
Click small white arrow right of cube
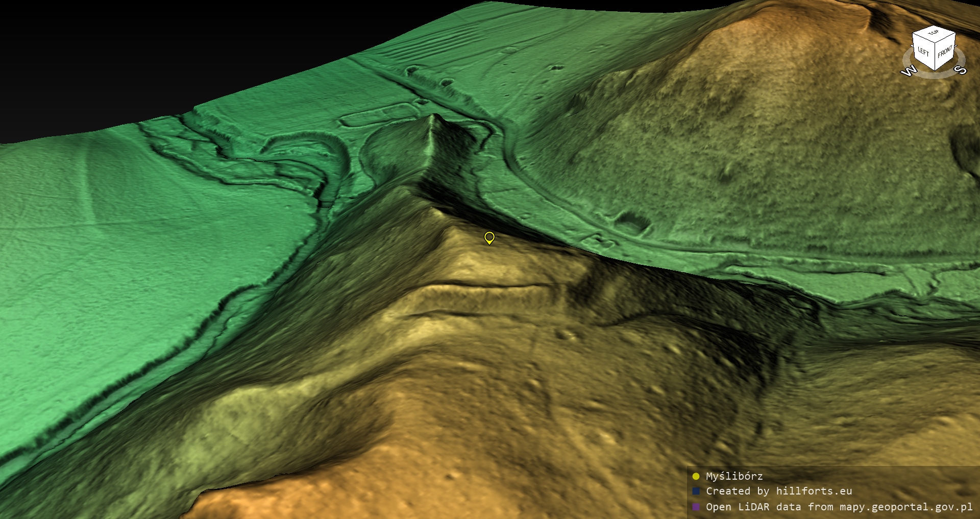pos(956,45)
